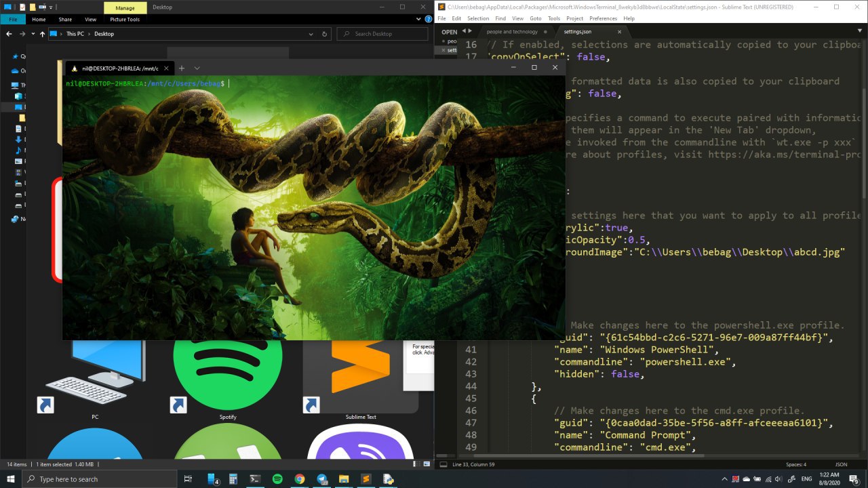Open Sublime Text Project menu
The image size is (868, 488).
pos(574,18)
